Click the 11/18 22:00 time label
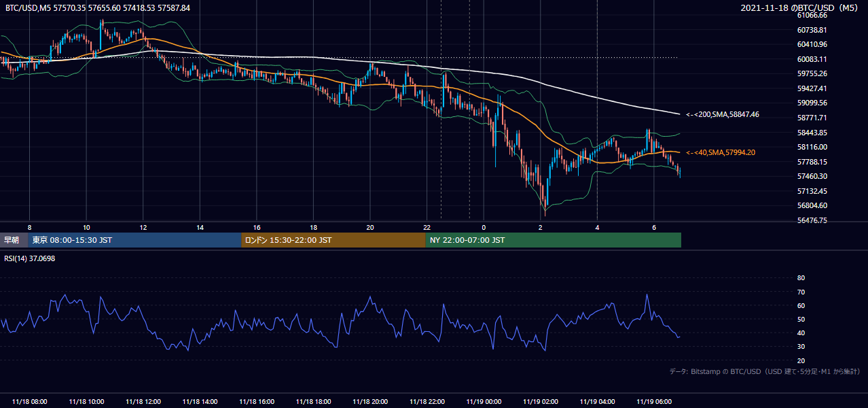This screenshot has width=868, height=408. [427, 402]
